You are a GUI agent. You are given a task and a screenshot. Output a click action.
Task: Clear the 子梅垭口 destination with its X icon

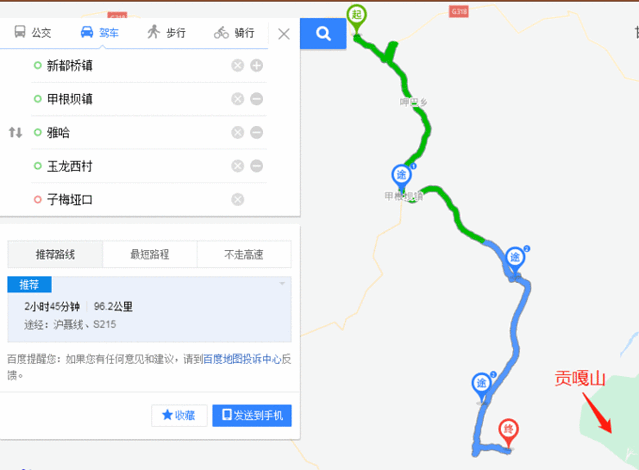click(238, 200)
